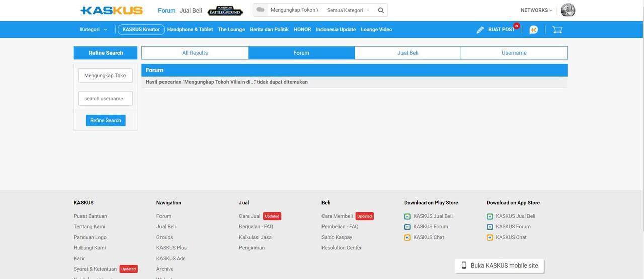This screenshot has width=644, height=279.
Task: Open Berita dan Politik category
Action: [269, 30]
